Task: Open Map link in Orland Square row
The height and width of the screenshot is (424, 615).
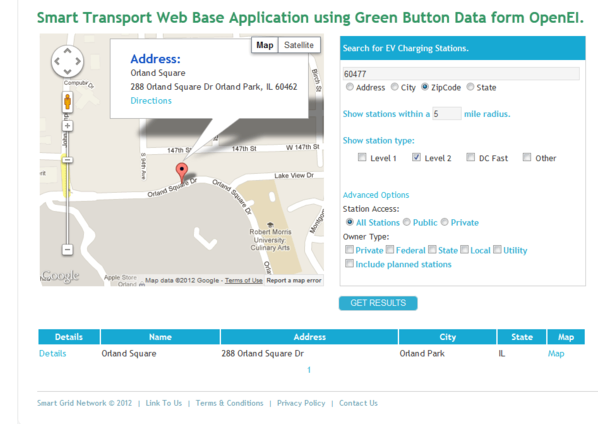Action: pos(556,354)
